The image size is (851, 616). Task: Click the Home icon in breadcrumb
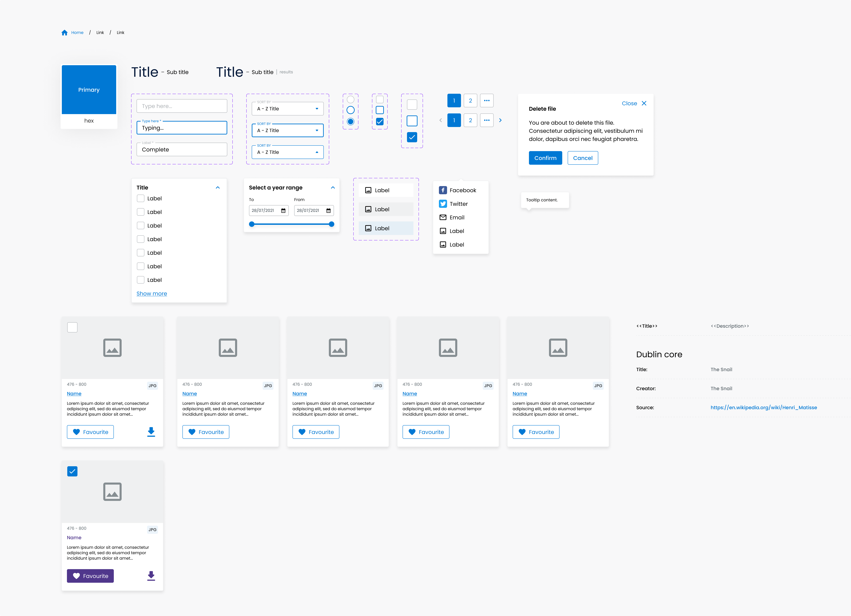(65, 33)
